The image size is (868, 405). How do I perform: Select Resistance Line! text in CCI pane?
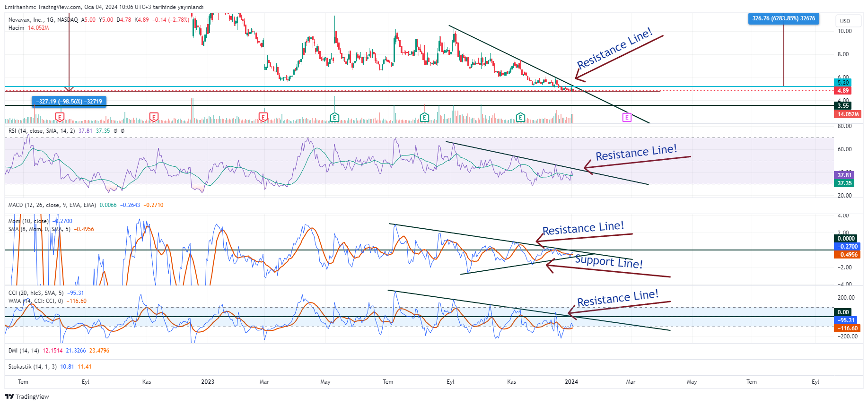pos(618,298)
